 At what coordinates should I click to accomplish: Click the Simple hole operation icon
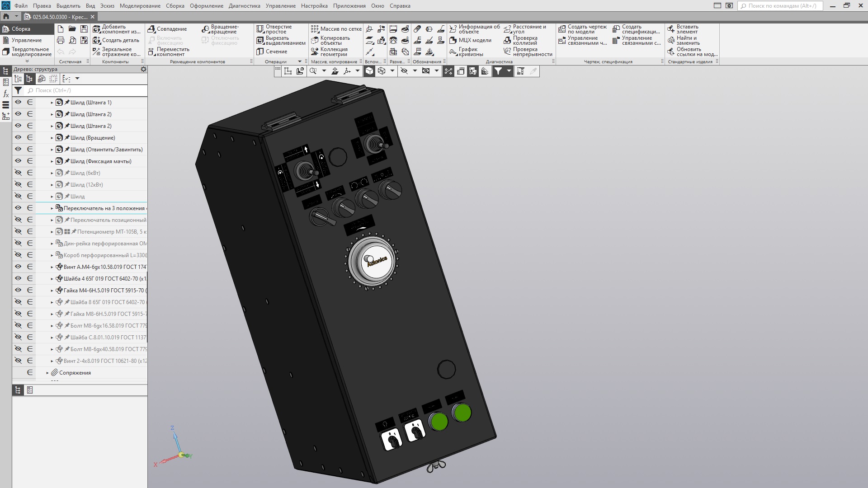260,29
